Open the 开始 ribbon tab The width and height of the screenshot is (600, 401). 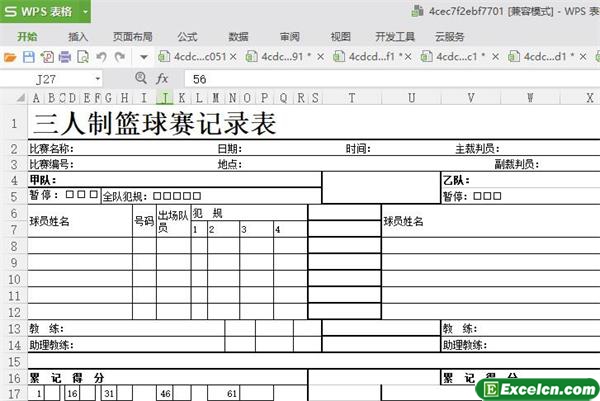tap(27, 37)
